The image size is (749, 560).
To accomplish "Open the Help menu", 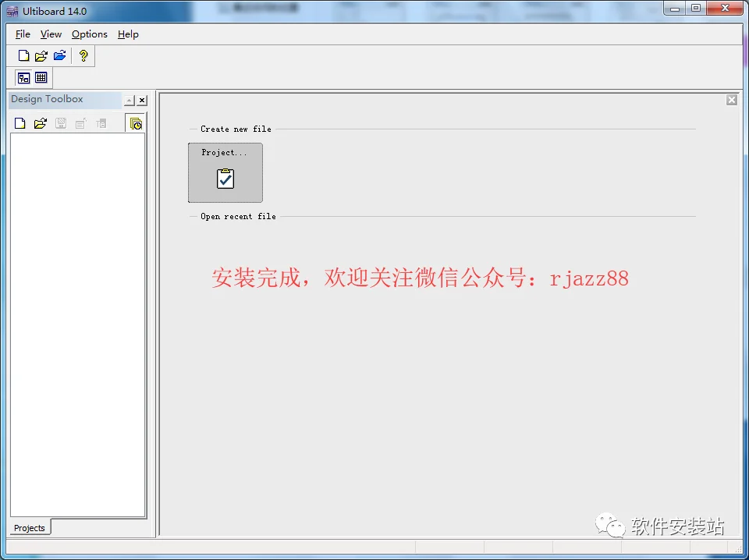I will click(128, 34).
